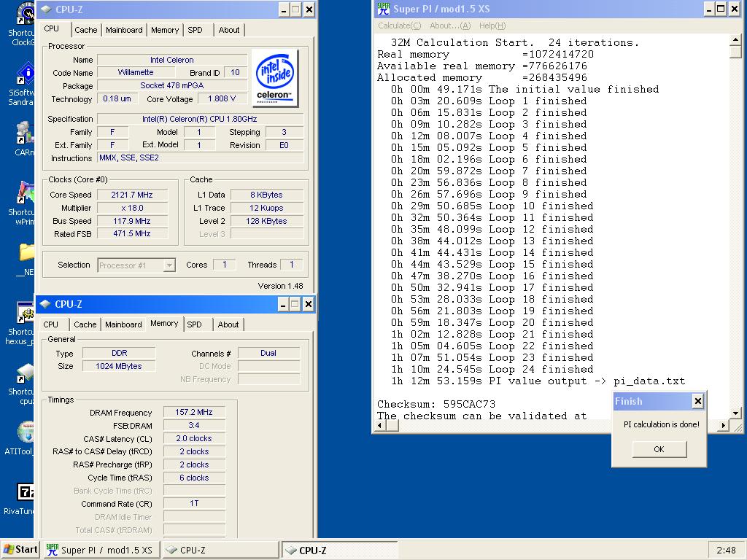Click the memory Size value 1024 MBytes
The height and width of the screenshot is (560, 747).
pyautogui.click(x=119, y=366)
